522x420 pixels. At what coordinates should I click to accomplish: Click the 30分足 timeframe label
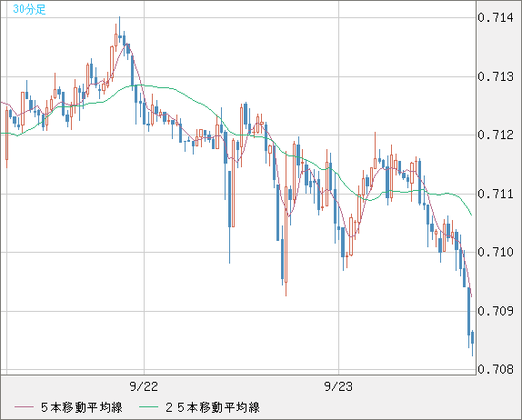click(29, 9)
